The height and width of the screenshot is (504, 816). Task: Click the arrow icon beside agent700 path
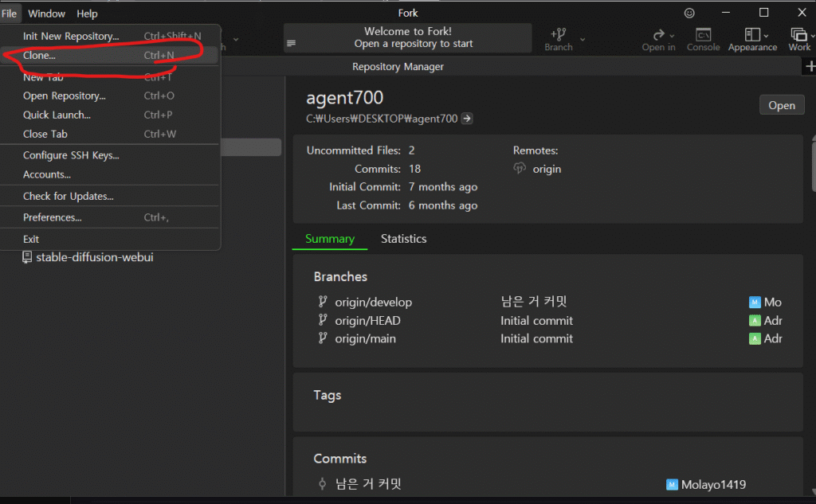[x=468, y=119]
